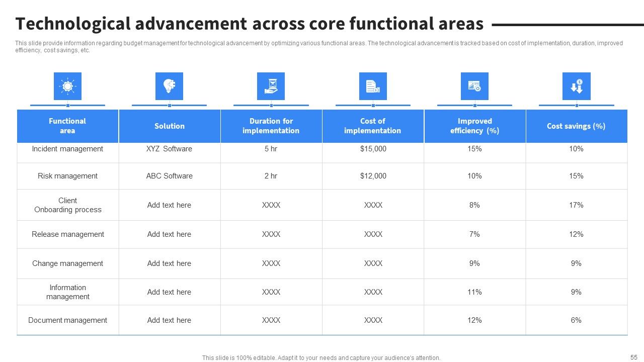Click the slide title text
The width and height of the screenshot is (644, 362).
tap(250, 24)
